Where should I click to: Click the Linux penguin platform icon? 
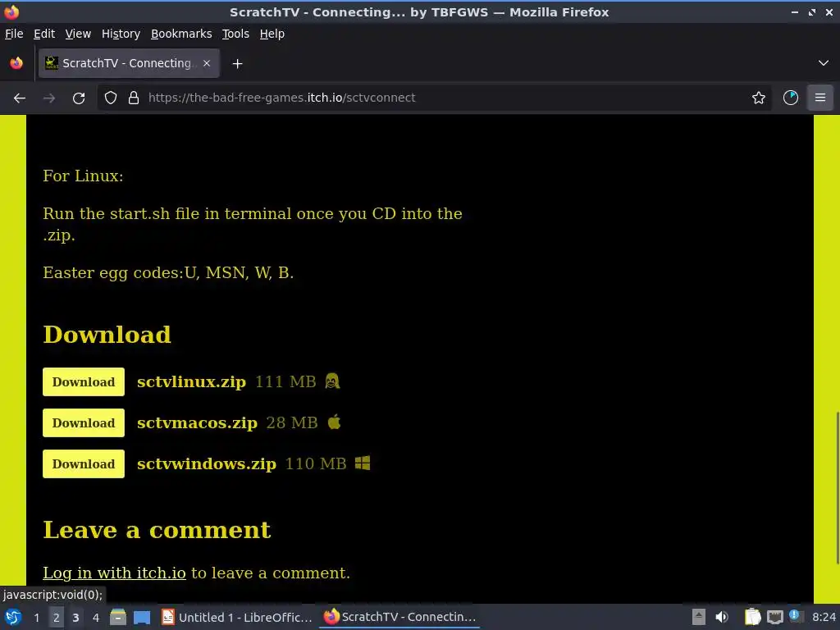(x=332, y=381)
